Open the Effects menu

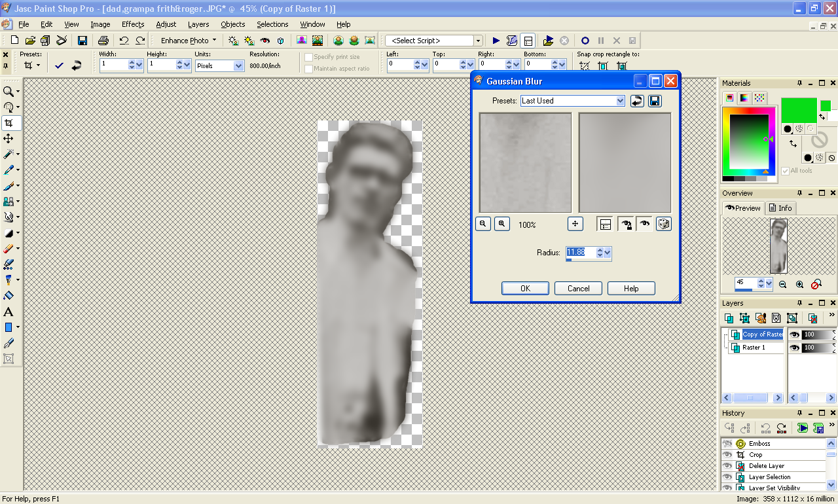(x=133, y=24)
